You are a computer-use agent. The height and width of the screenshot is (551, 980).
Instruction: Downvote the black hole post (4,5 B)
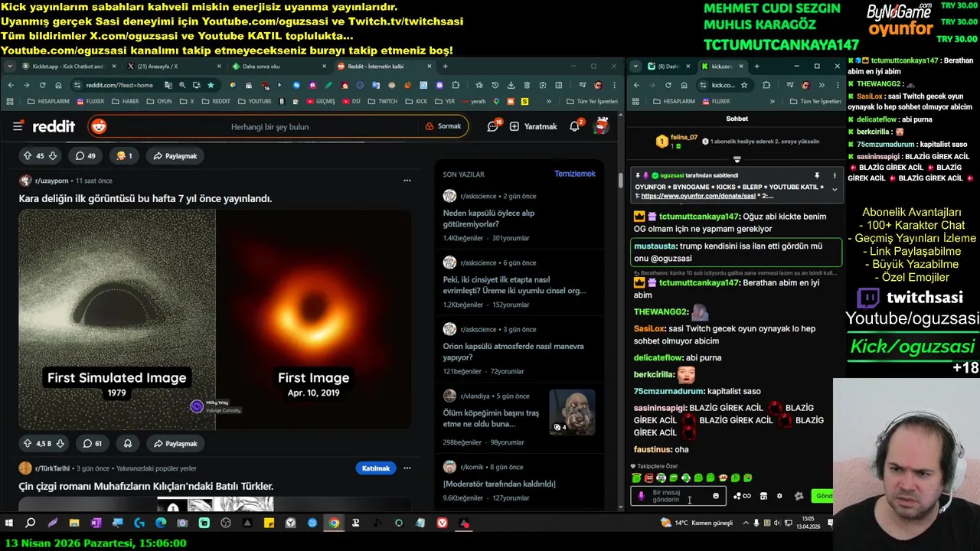tap(60, 443)
